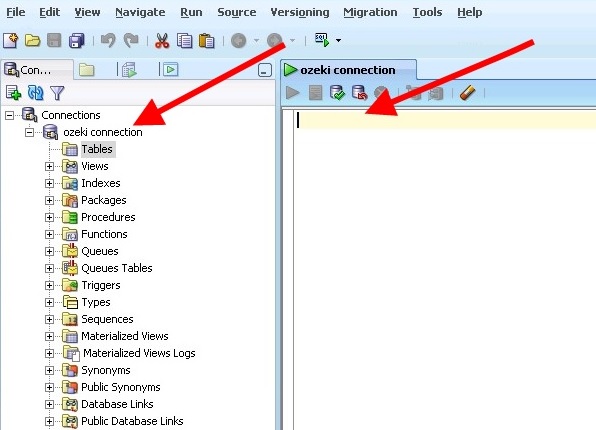
Task: Switch to the Reports panel tab icon
Action: (129, 70)
